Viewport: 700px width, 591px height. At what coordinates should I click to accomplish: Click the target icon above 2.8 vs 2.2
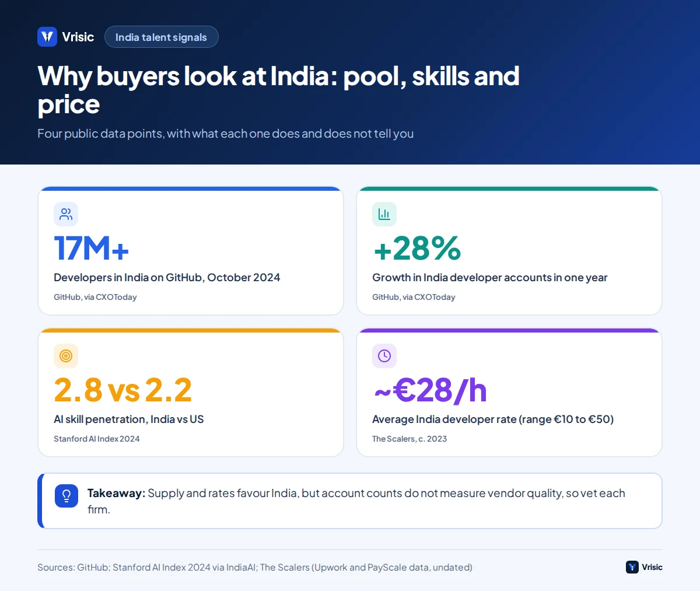pos(66,356)
